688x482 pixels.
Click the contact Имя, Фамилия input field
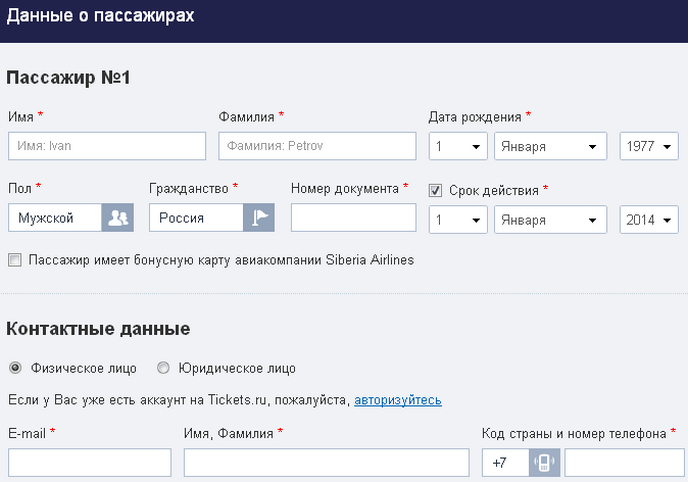tap(326, 462)
